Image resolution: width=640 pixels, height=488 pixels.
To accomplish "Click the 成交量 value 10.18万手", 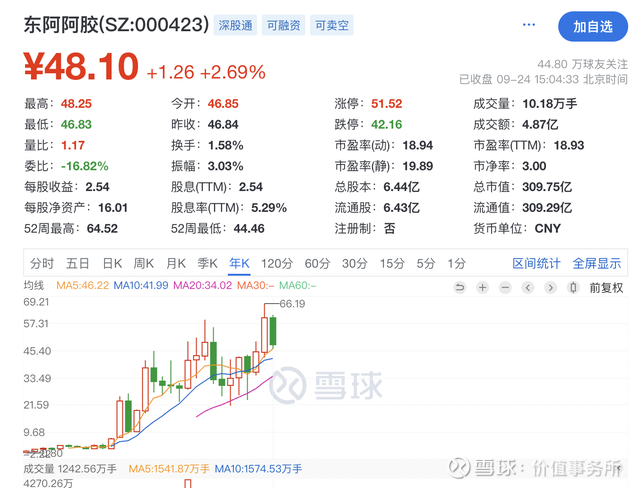I will point(550,104).
